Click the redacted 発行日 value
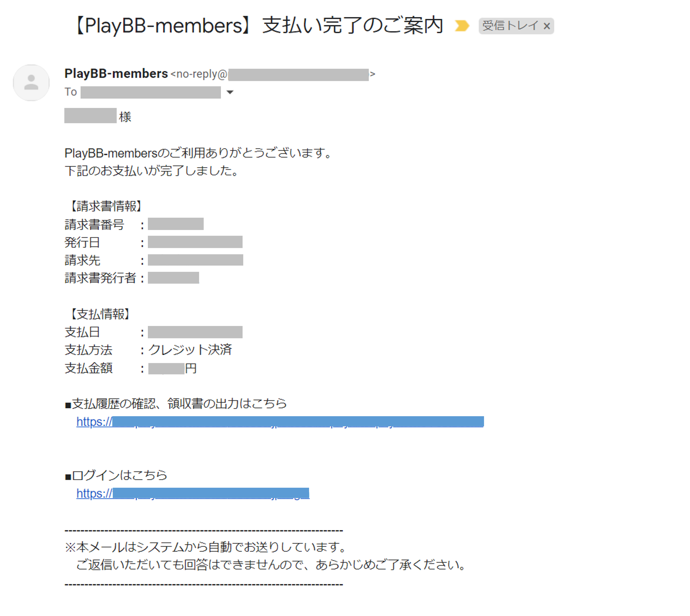The height and width of the screenshot is (616, 690). tap(195, 242)
